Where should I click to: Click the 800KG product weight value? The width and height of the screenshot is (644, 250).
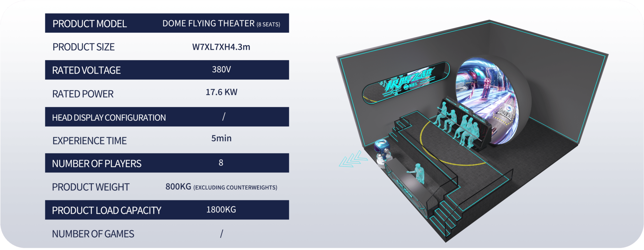(178, 187)
